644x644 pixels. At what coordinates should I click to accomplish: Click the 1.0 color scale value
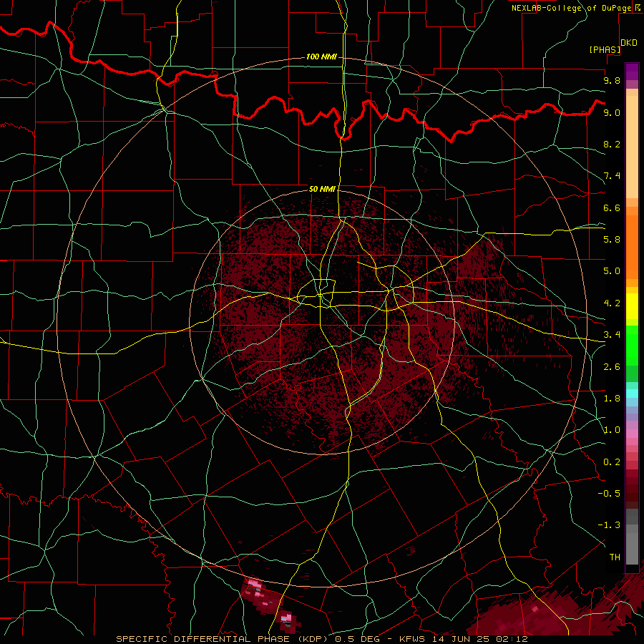point(612,430)
